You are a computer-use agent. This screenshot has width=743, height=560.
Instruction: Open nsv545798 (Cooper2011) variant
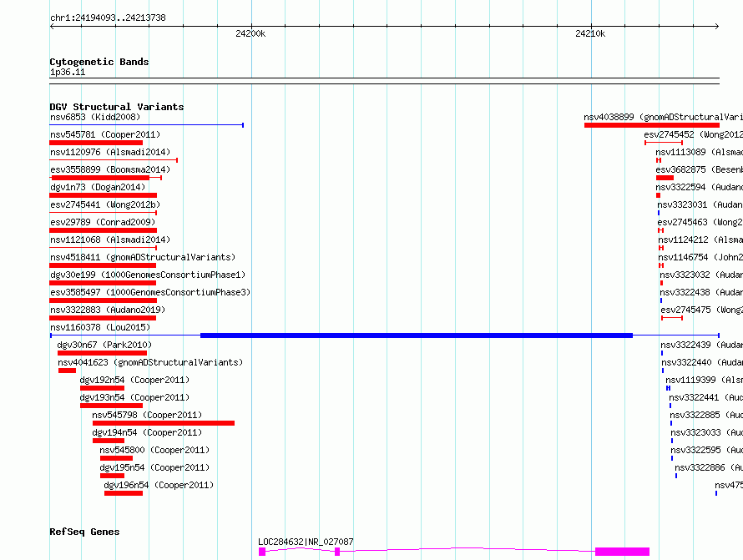(x=147, y=415)
